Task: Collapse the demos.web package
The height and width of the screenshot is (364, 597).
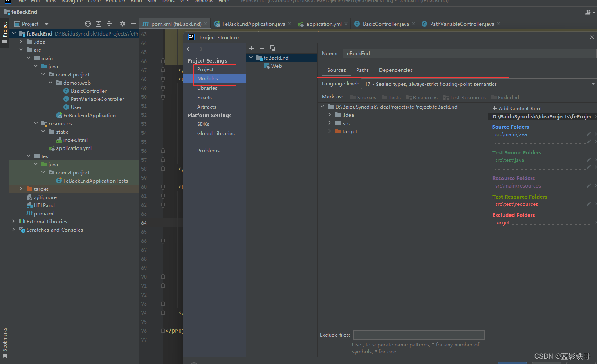Action: pos(51,83)
